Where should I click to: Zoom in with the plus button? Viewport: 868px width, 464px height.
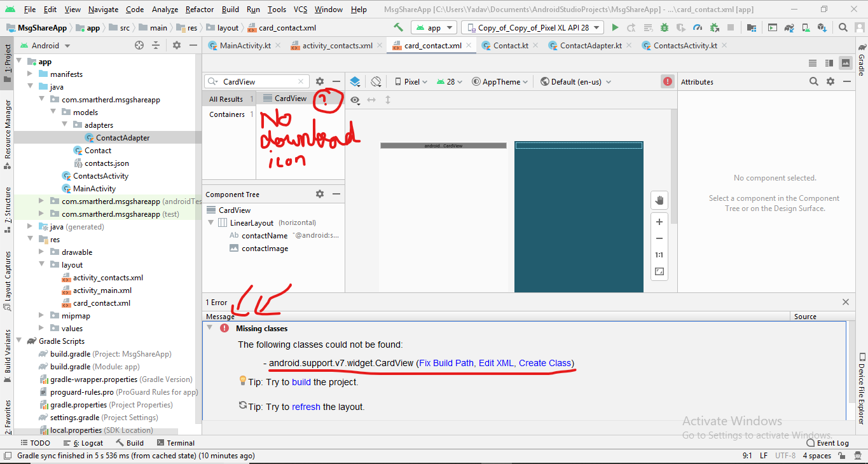(x=659, y=222)
